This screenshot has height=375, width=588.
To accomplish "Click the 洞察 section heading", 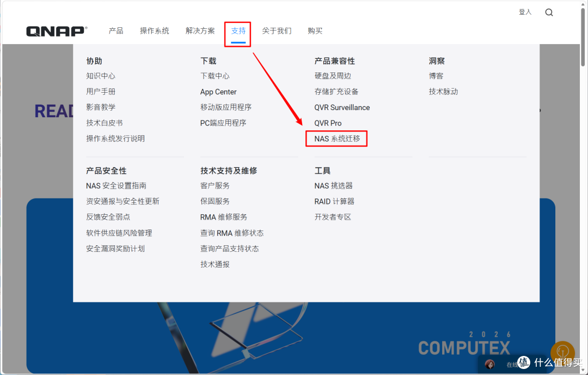I will click(x=437, y=61).
